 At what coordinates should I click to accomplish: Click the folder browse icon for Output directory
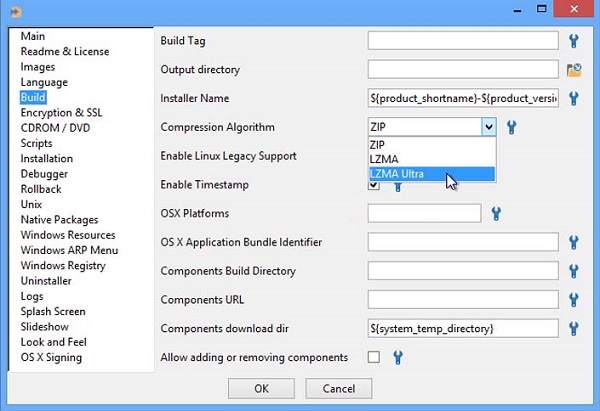tap(574, 69)
